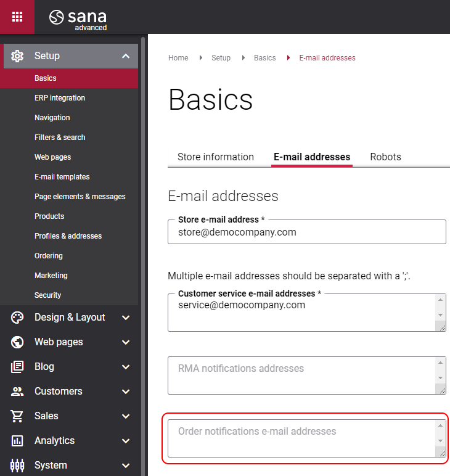The height and width of the screenshot is (476, 450).
Task: Click the Sales shopping cart icon
Action: coord(17,416)
